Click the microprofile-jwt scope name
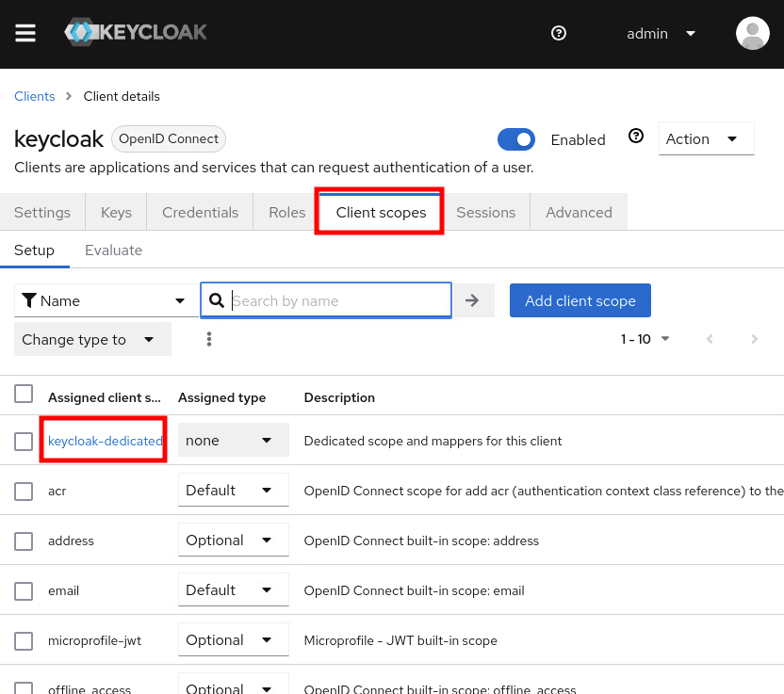Screen dimensions: 784x694 pyautogui.click(x=94, y=640)
